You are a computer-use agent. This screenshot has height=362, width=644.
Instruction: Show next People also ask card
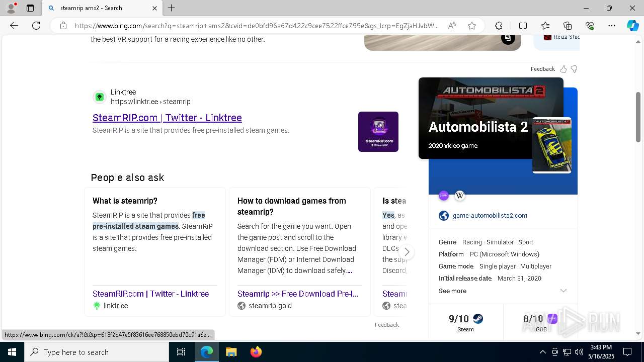coord(407,252)
